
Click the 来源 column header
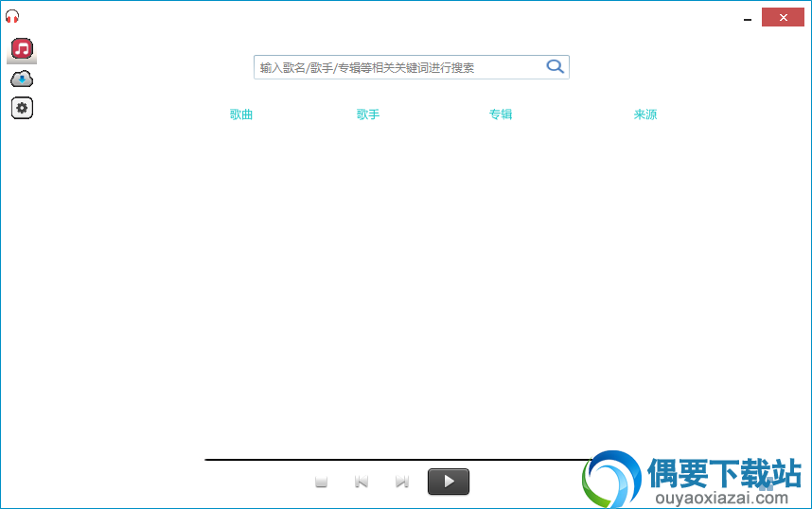click(645, 114)
